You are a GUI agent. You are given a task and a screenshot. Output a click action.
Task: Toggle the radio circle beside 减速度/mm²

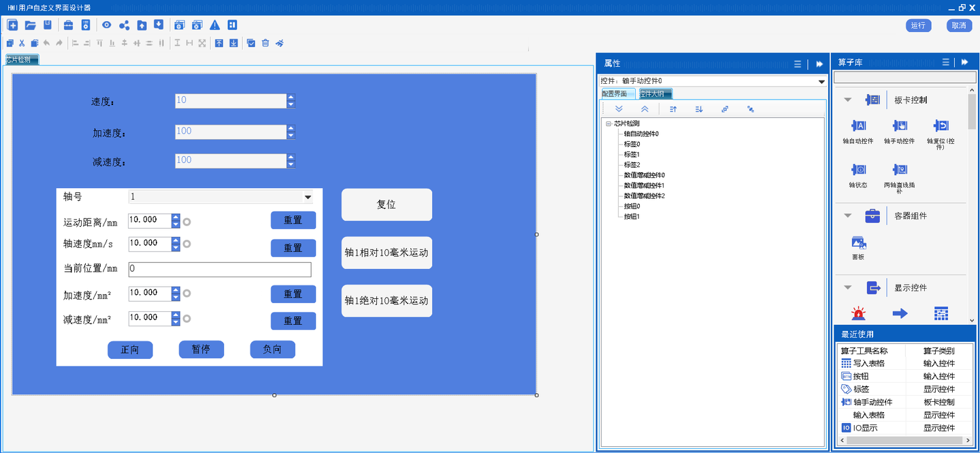[187, 318]
